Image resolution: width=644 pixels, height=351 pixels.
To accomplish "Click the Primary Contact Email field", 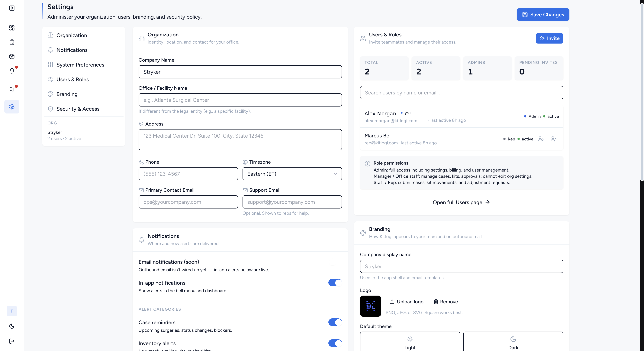I will point(188,202).
